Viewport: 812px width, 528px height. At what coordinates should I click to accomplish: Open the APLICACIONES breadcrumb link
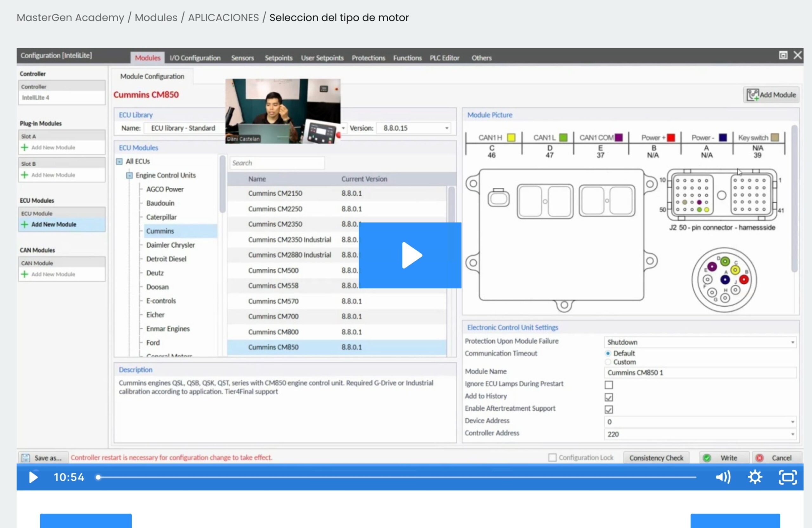click(224, 17)
